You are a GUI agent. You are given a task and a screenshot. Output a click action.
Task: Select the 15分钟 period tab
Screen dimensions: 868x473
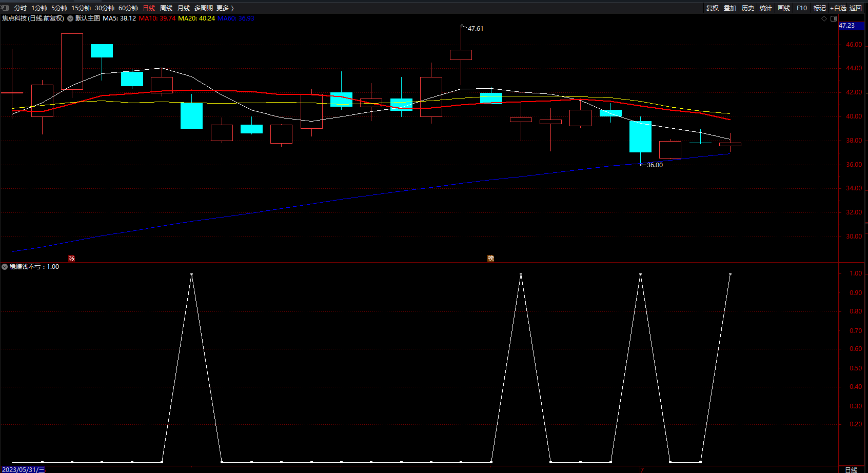(81, 8)
